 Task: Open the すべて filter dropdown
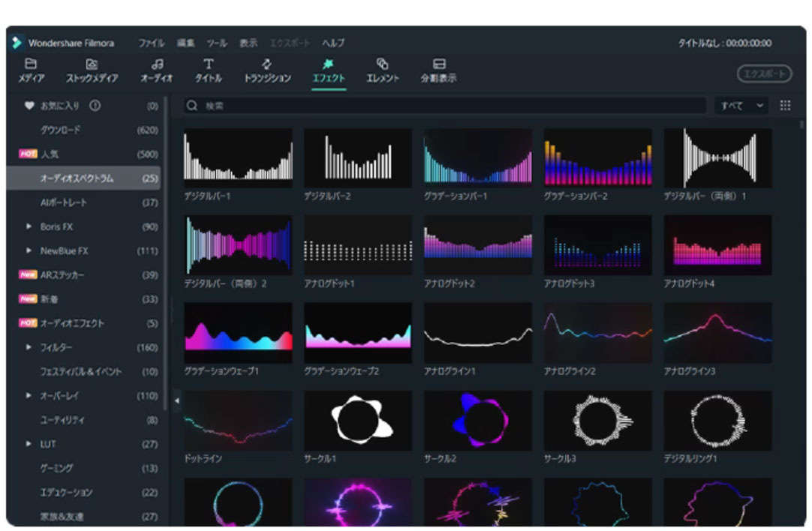pyautogui.click(x=741, y=106)
